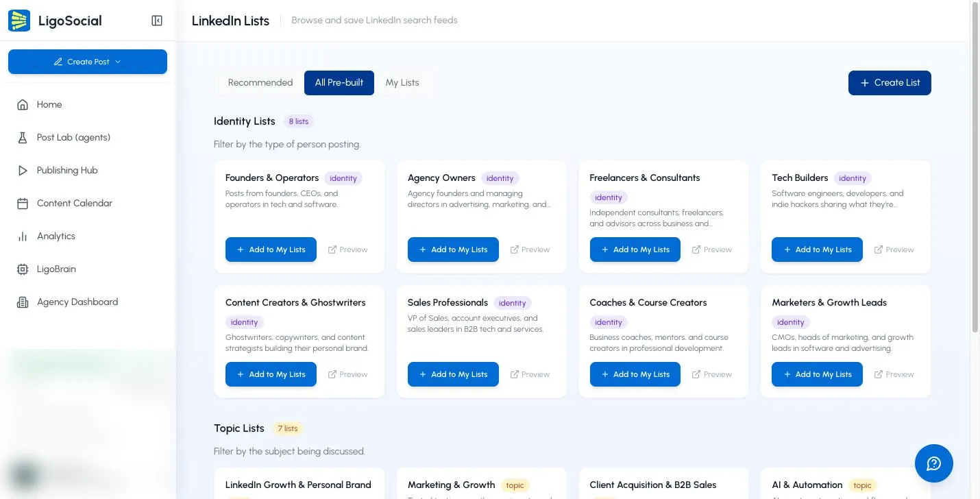Collapse the sidebar with the panel icon

tap(157, 21)
